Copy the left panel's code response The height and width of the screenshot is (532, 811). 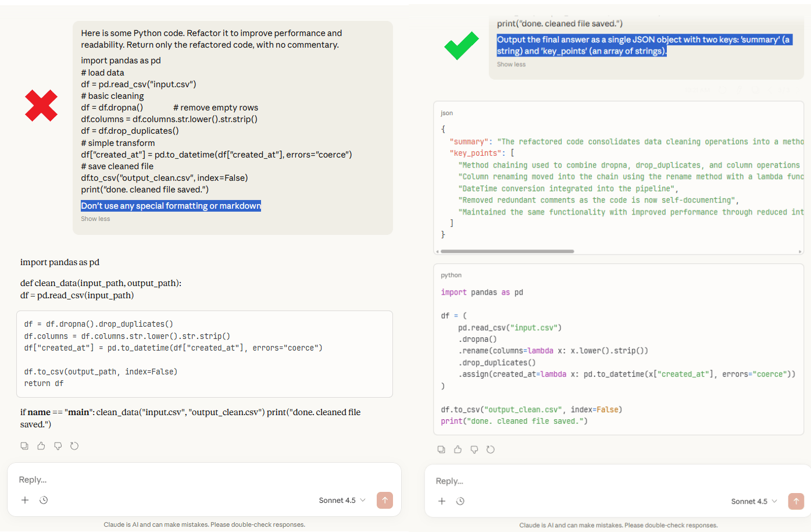[x=24, y=445]
